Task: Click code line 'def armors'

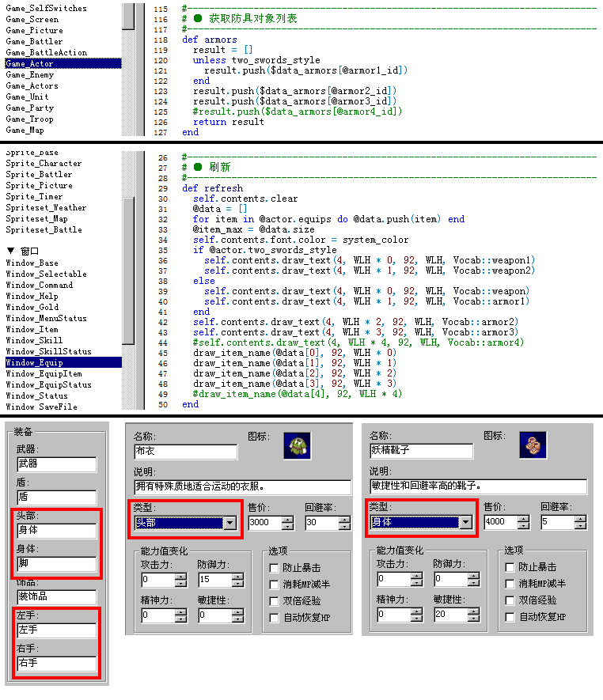Action: point(210,40)
